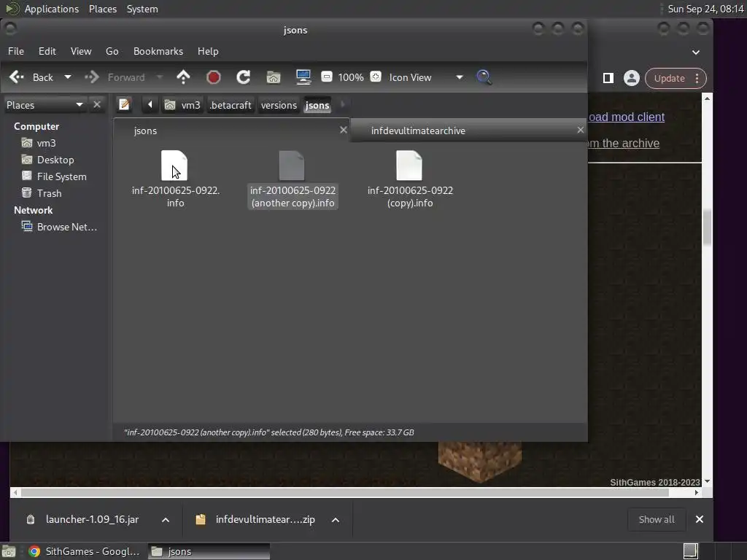Screen dimensions: 747x560
Task: Open the Applications menu
Action: click(x=52, y=9)
